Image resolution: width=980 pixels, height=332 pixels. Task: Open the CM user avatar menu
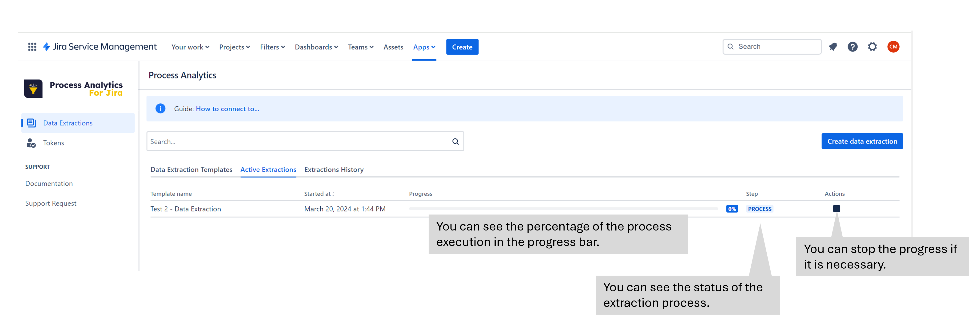(x=893, y=47)
